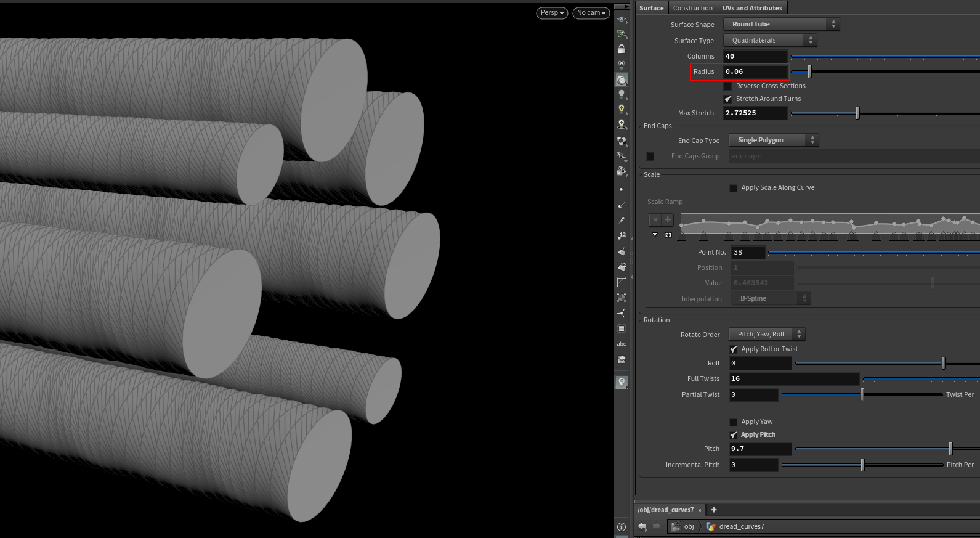
Task: Switch to the Construction tab
Action: [693, 8]
